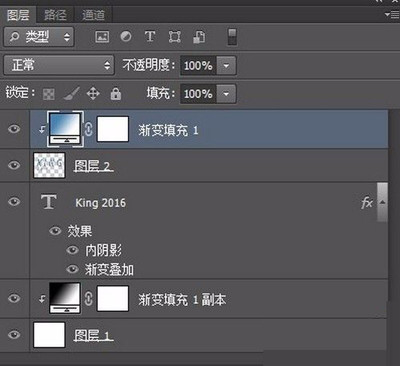Hide the 图层 2 layer
Screen dimensions: 400x366
click(x=14, y=165)
